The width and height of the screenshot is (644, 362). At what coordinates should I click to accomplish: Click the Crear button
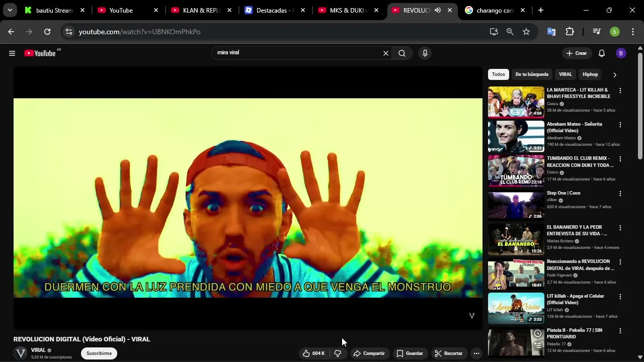click(x=577, y=53)
